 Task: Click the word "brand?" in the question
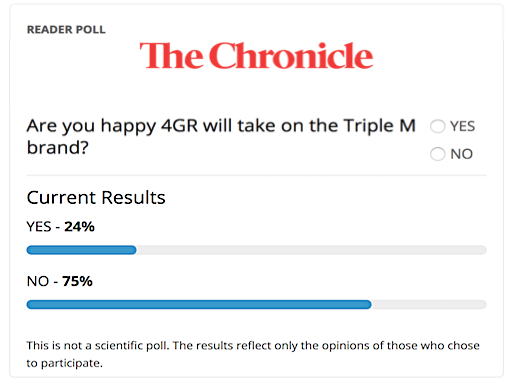58,147
